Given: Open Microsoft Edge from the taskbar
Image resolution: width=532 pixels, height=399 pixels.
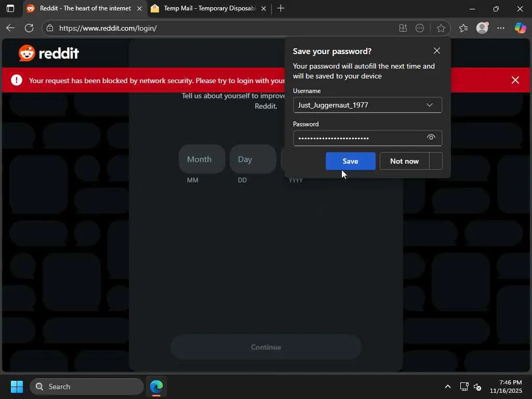Looking at the screenshot, I should click(156, 387).
